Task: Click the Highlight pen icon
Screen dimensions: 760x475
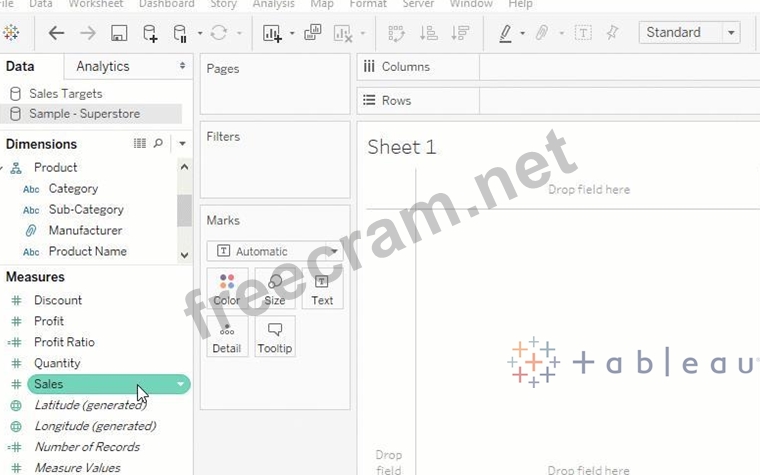Action: coord(506,33)
